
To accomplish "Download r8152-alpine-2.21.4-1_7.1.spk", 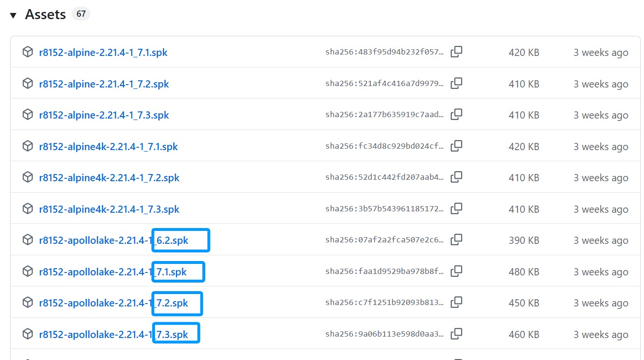I will (103, 53).
